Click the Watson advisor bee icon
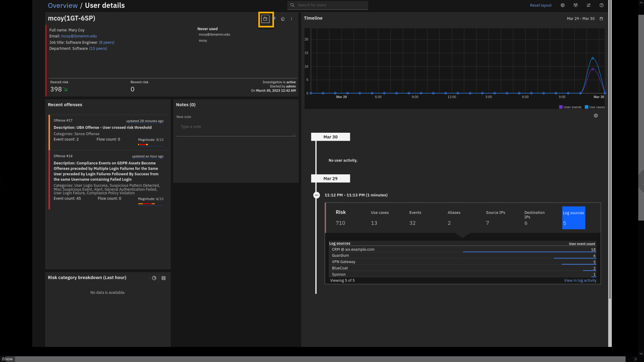 pyautogui.click(x=283, y=19)
